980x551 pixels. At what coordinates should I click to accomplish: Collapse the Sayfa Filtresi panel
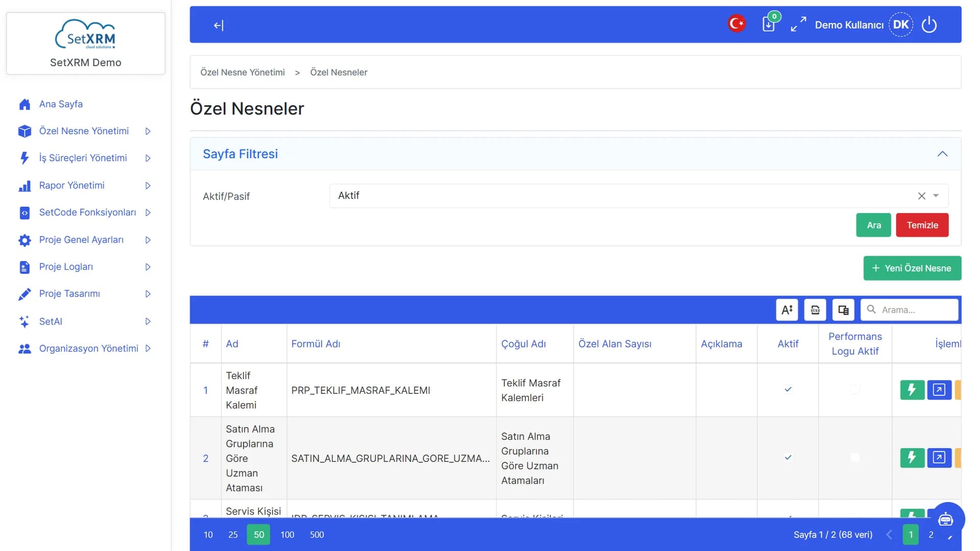tap(942, 154)
